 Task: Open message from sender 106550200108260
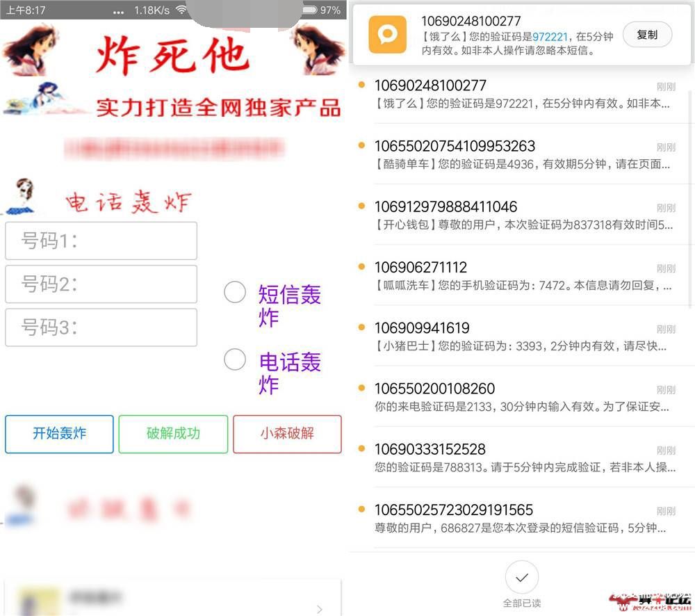pyautogui.click(x=523, y=398)
